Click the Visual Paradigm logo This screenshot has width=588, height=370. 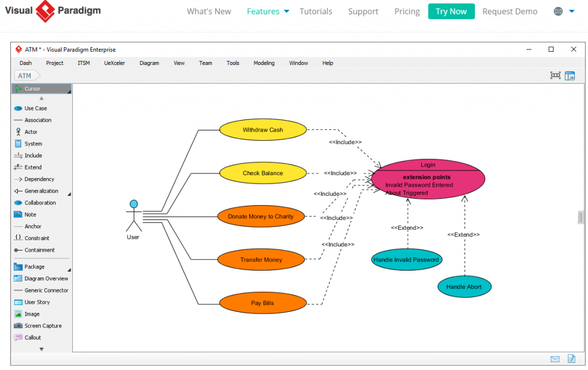click(x=53, y=11)
